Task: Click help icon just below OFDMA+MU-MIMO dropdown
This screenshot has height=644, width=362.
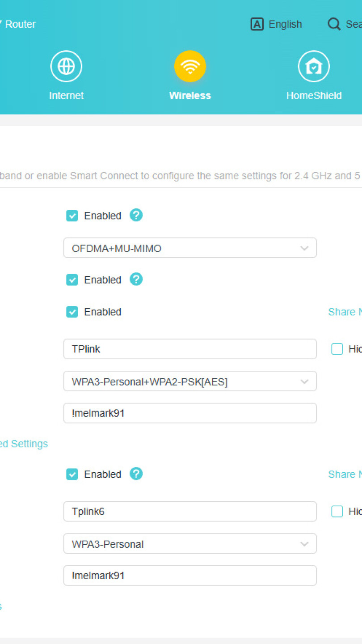Action: [136, 279]
